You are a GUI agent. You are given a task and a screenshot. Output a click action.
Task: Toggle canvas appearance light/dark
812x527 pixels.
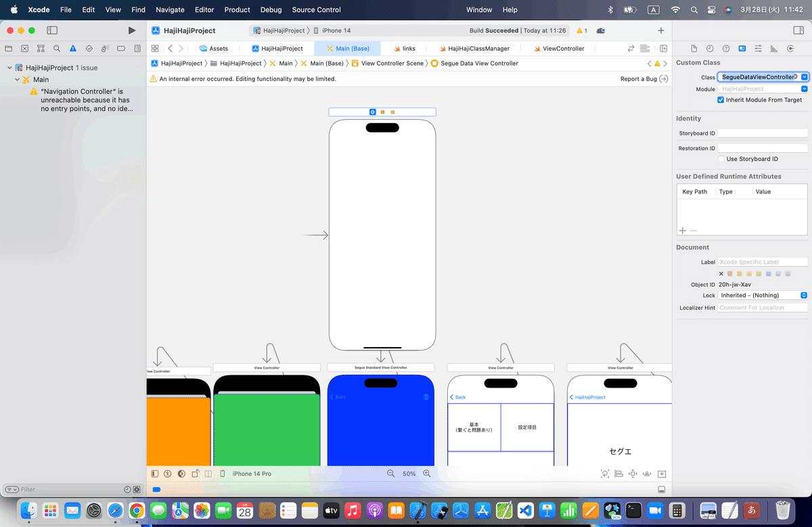pos(181,474)
